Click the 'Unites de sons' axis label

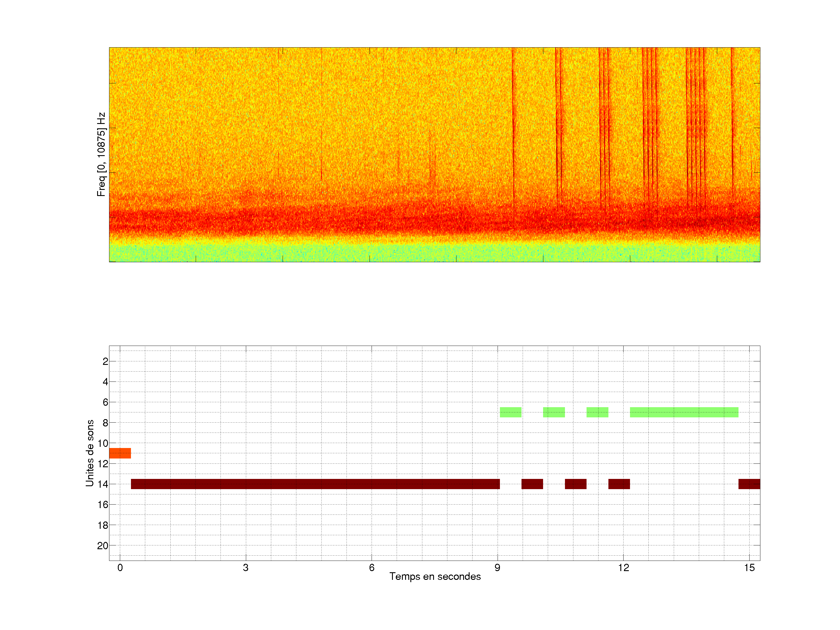click(x=90, y=453)
